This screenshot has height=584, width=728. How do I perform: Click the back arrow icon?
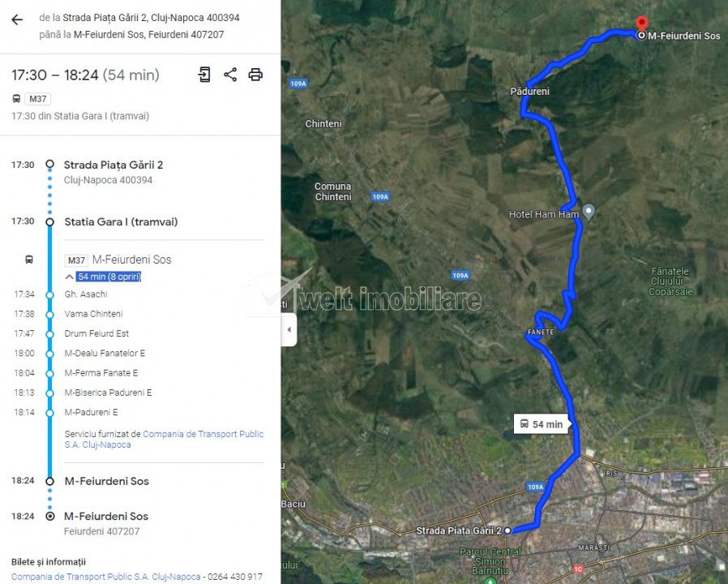point(17,19)
